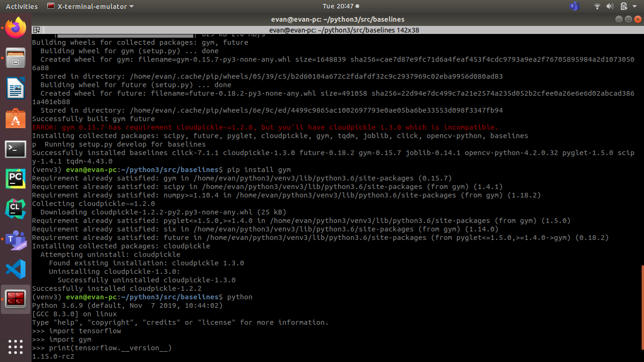Screen dimensions: 644x362
Task: Open Microsoft Teams Preview from the dock
Action: (16, 239)
